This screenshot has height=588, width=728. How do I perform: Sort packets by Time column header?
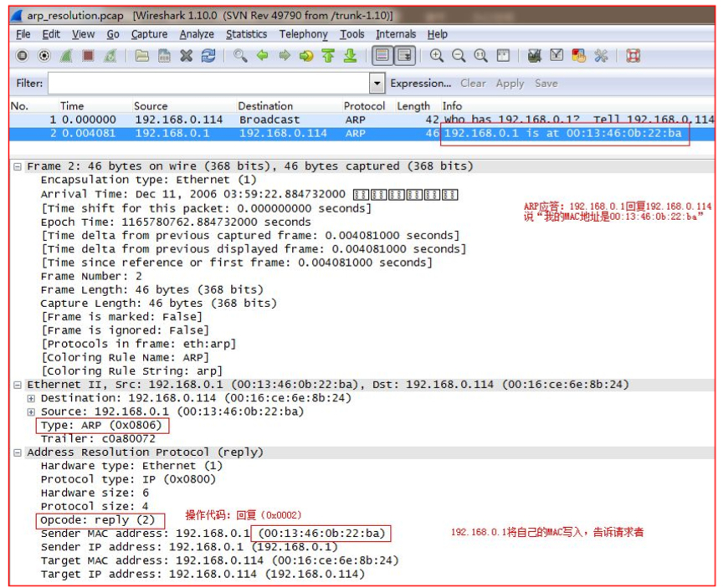pos(72,106)
